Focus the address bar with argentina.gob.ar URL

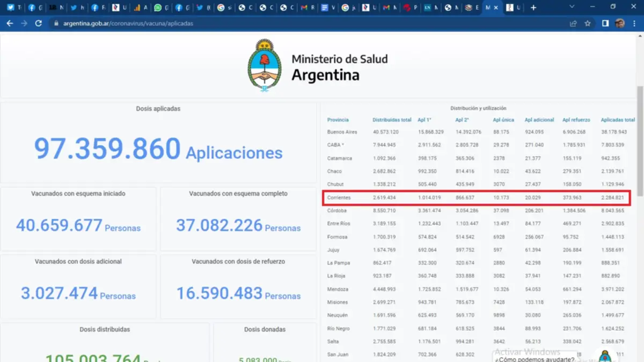(311, 24)
